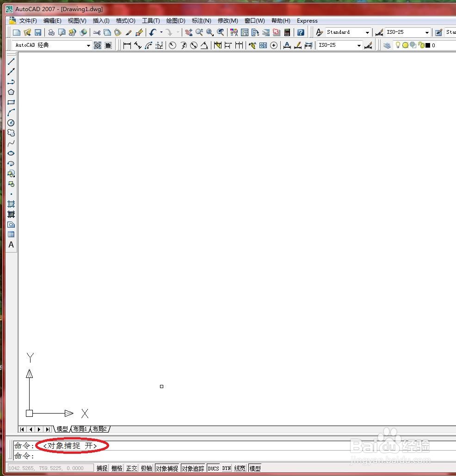
Task: Open the 编辑(E) menu
Action: click(x=52, y=21)
